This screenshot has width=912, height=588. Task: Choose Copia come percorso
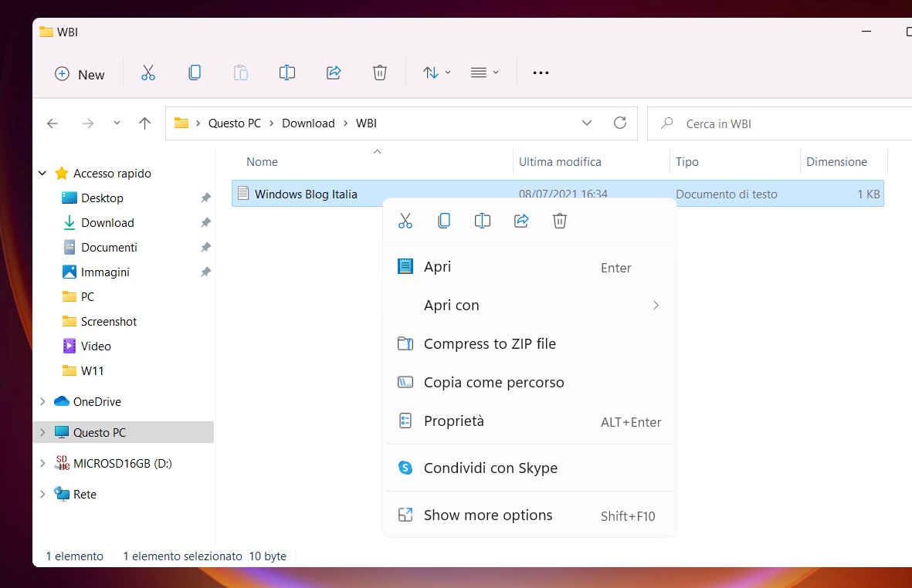point(529,382)
